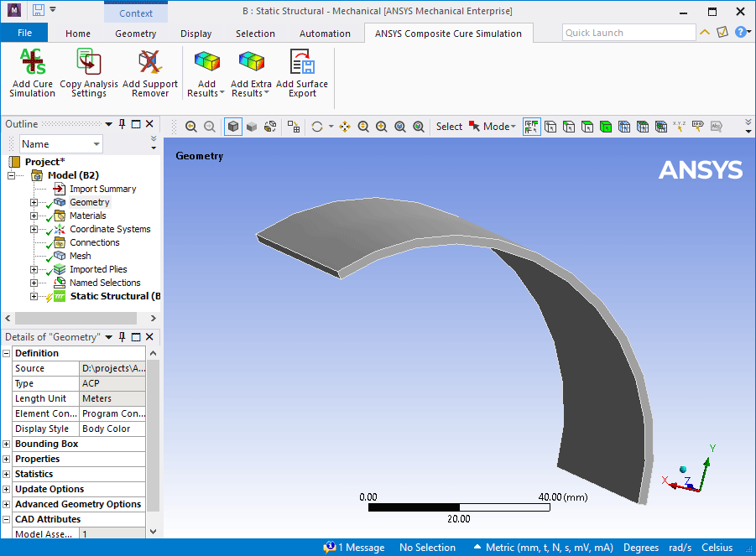Expand the Bounding Box details section
This screenshot has height=556, width=756.
(7, 444)
